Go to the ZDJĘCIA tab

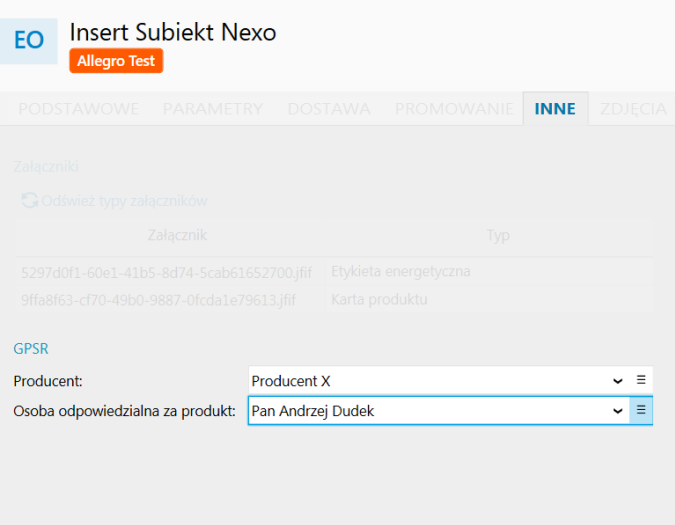pyautogui.click(x=633, y=109)
